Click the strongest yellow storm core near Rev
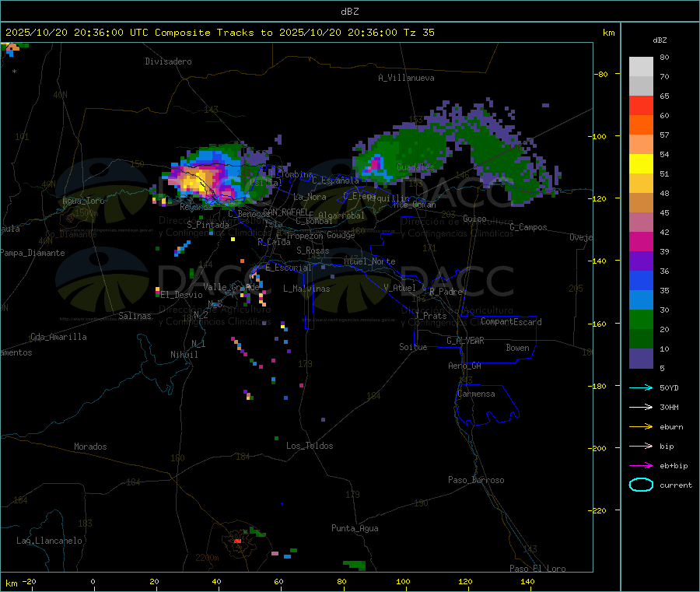 click(x=195, y=180)
